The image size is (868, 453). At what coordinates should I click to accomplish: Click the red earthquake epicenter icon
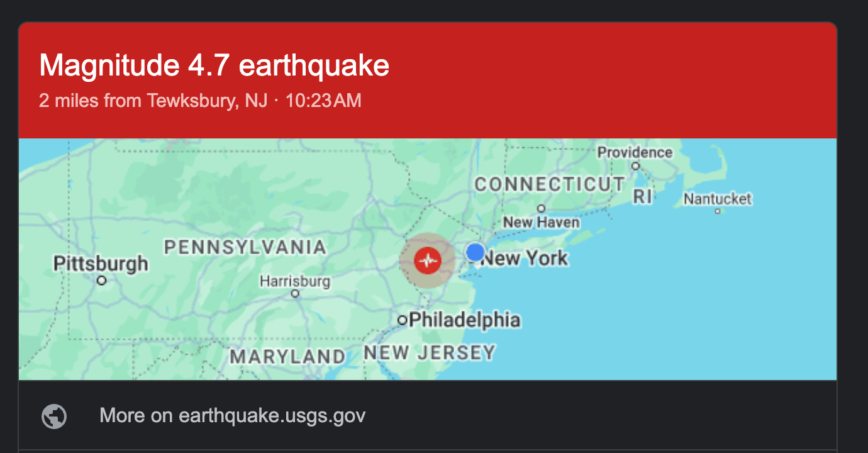tap(428, 260)
